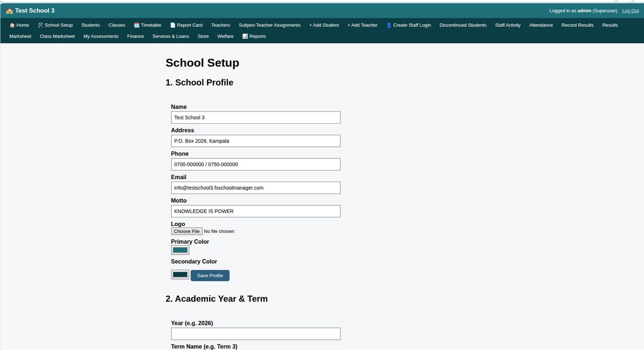This screenshot has width=644, height=350.
Task: Click the Reports chart icon
Action: pos(245,37)
